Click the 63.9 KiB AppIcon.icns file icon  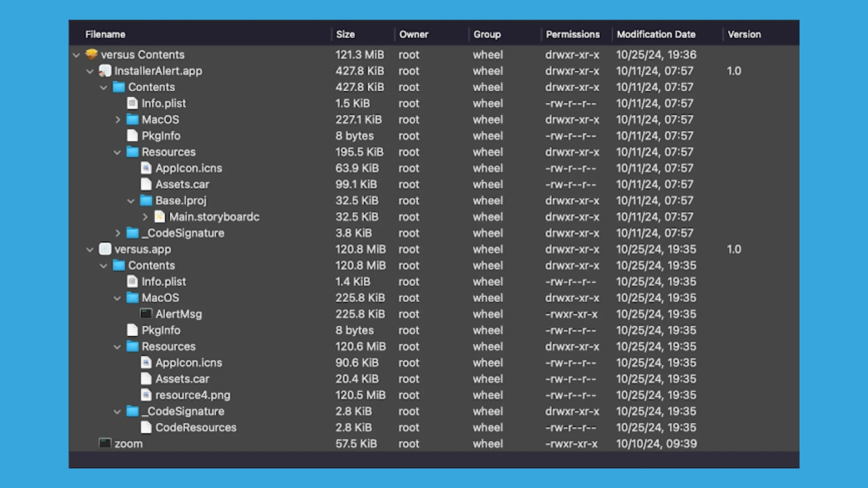(146, 168)
